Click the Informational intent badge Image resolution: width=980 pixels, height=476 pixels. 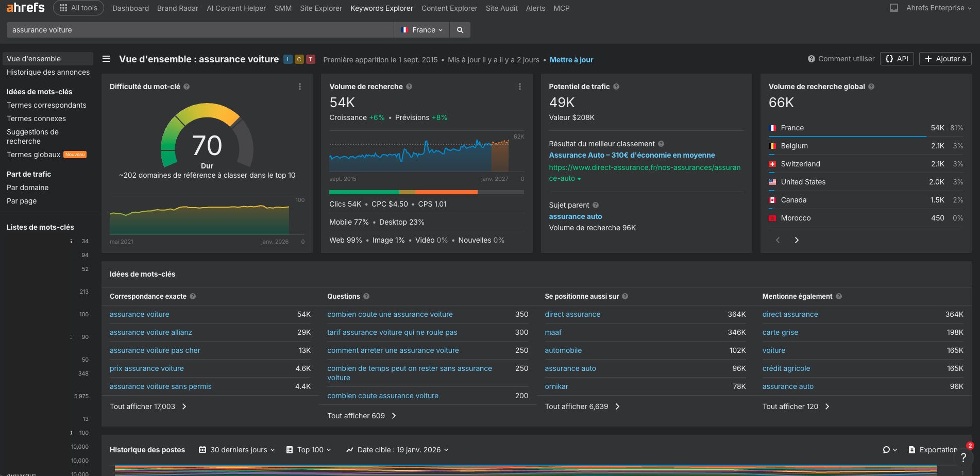click(288, 59)
